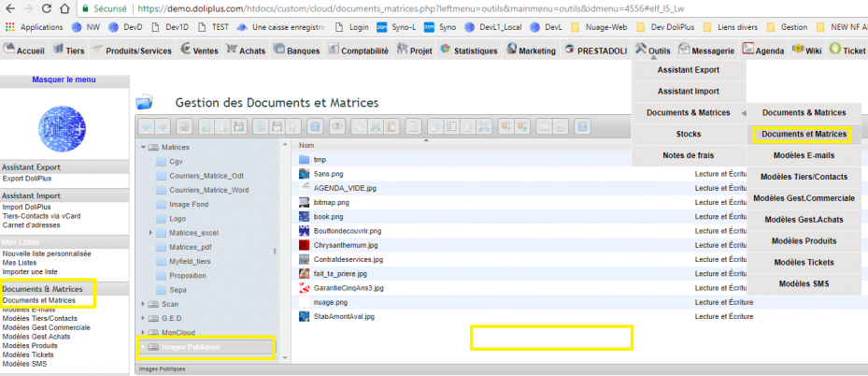
Task: Expand the Scan volume in tree
Action: point(143,304)
